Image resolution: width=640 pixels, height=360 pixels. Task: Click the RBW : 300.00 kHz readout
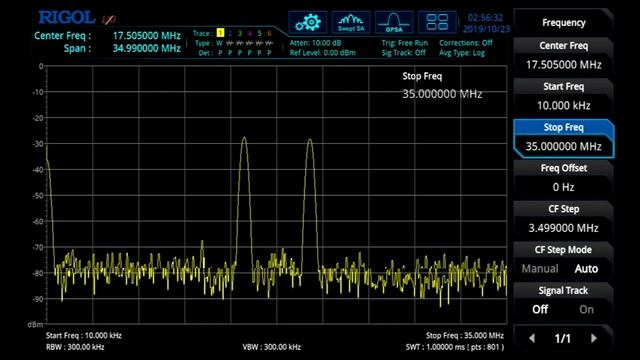tap(75, 347)
